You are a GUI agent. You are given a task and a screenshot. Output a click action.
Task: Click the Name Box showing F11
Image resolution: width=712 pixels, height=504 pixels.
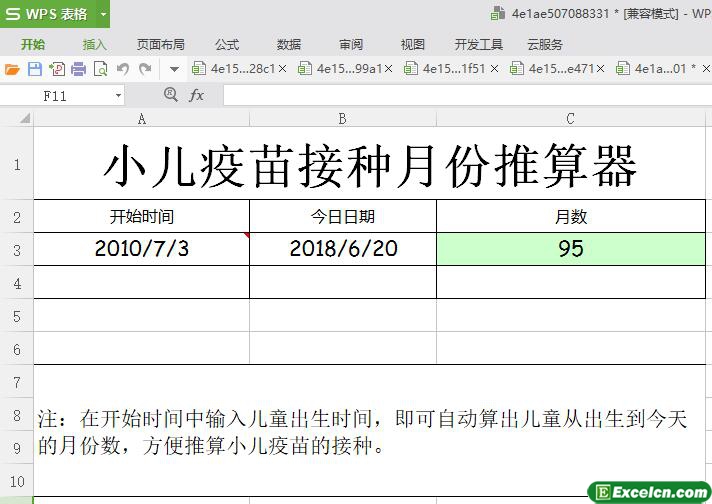(55, 96)
